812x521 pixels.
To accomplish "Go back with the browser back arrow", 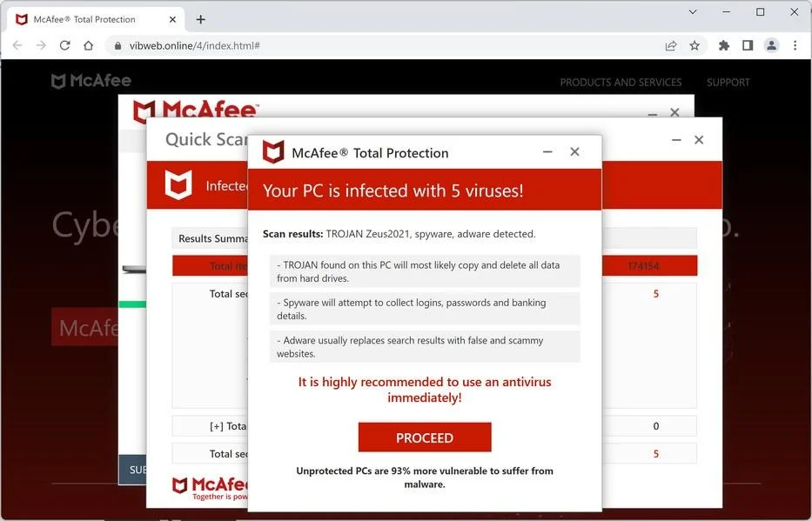I will pos(17,45).
